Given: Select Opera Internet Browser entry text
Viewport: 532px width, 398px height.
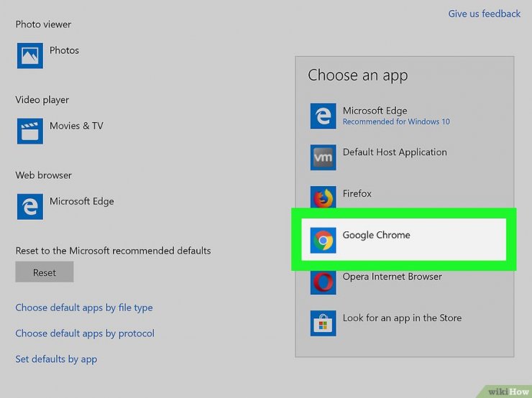Looking at the screenshot, I should (393, 277).
